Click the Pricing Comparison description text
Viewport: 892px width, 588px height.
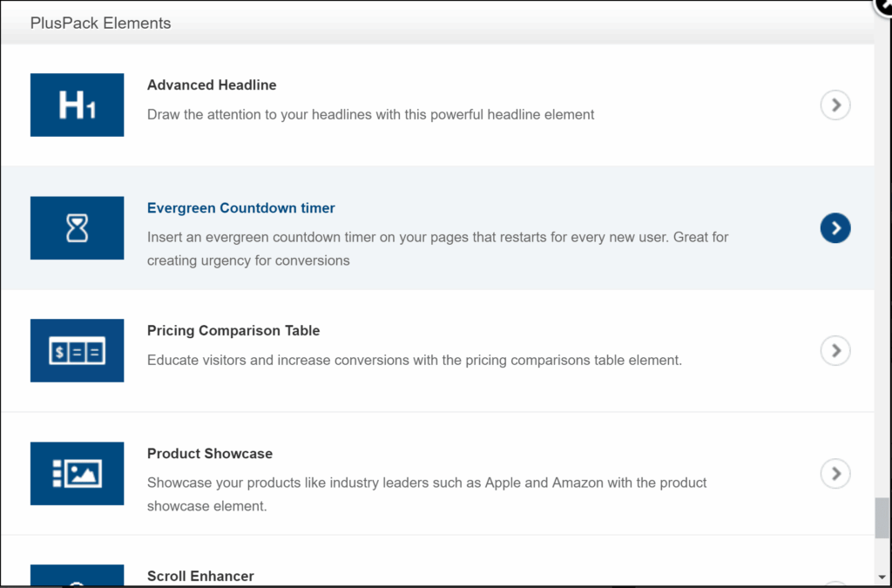(414, 360)
